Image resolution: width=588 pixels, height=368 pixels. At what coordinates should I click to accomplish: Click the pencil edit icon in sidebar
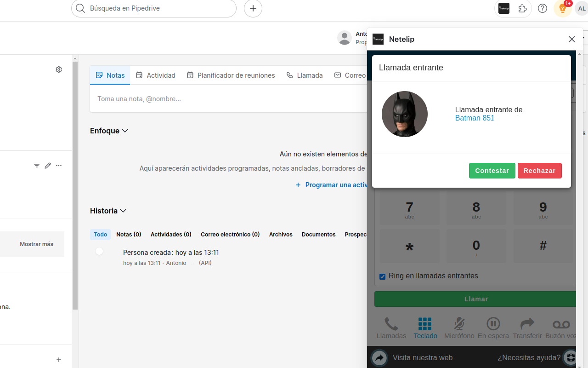tap(48, 166)
